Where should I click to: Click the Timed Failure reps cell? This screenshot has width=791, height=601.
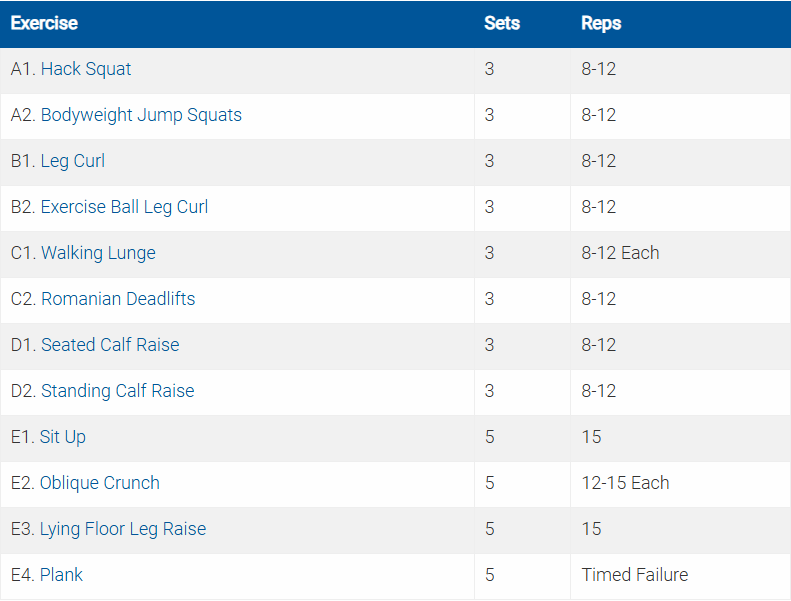click(635, 576)
